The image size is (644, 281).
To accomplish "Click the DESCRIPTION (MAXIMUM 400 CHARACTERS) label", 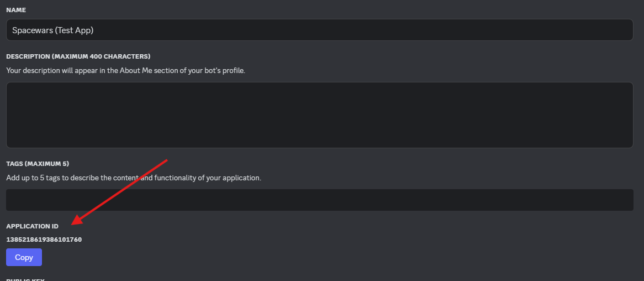I will 78,56.
